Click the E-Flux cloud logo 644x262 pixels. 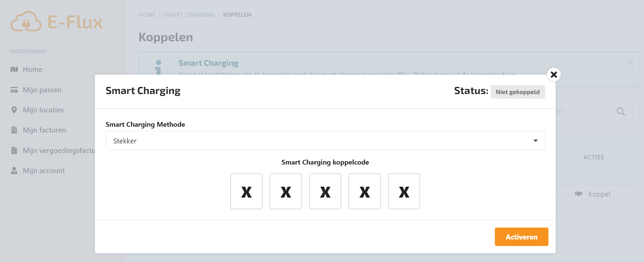(26, 22)
